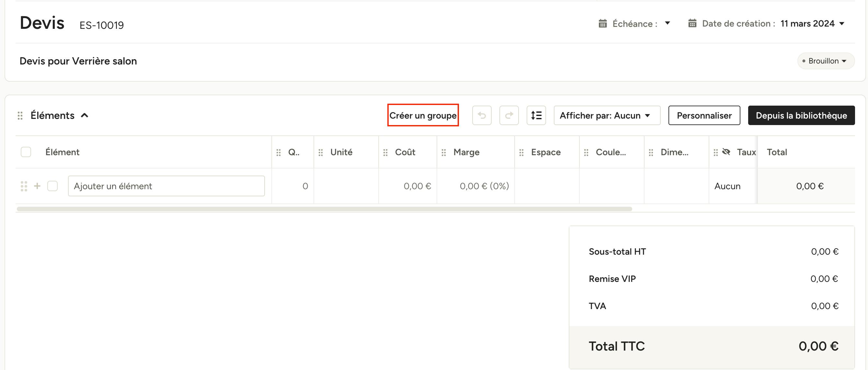Click the Créer un groupe button

423,115
